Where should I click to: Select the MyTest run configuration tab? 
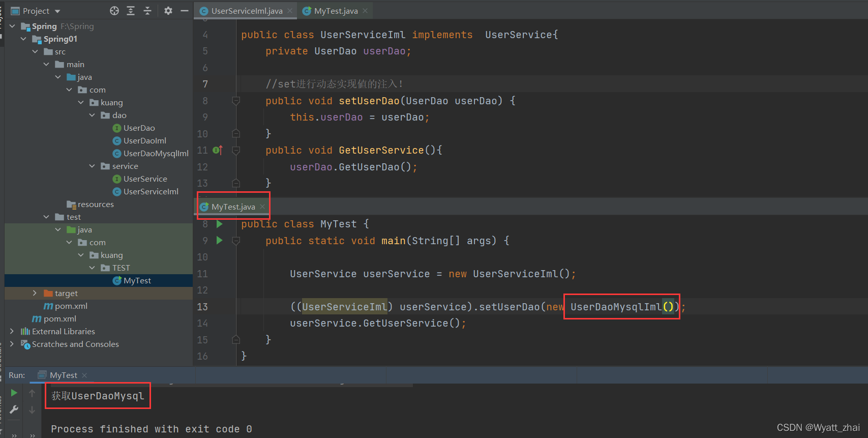coord(63,375)
